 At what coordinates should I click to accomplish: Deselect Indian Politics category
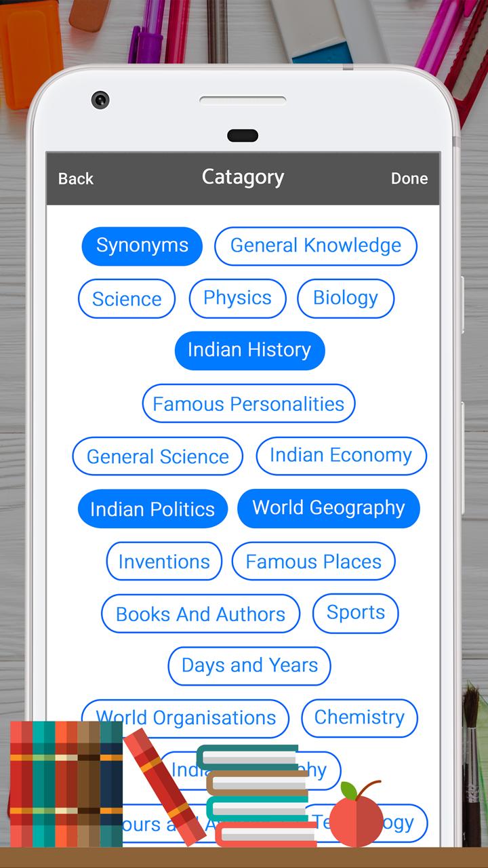point(152,509)
